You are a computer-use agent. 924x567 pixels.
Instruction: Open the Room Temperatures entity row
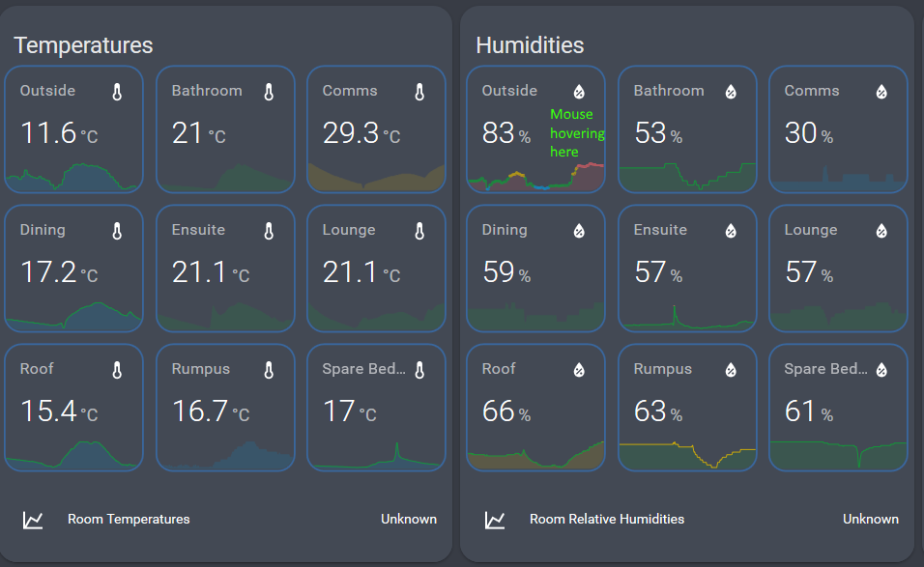click(229, 520)
